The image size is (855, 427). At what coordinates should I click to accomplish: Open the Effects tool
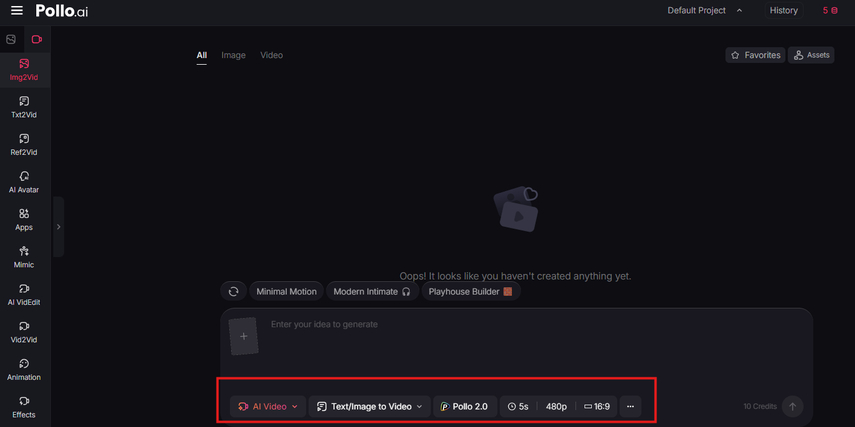(24, 407)
